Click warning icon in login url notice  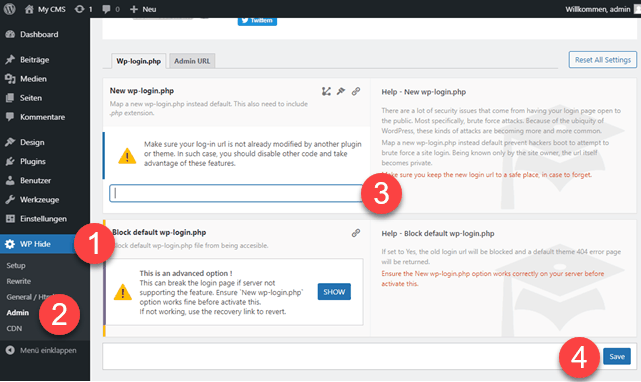click(x=127, y=156)
